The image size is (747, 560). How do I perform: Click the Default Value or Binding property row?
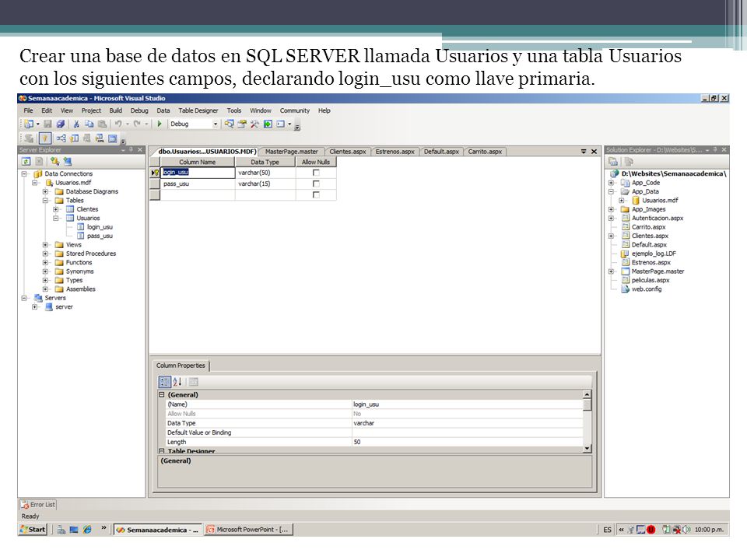373,432
